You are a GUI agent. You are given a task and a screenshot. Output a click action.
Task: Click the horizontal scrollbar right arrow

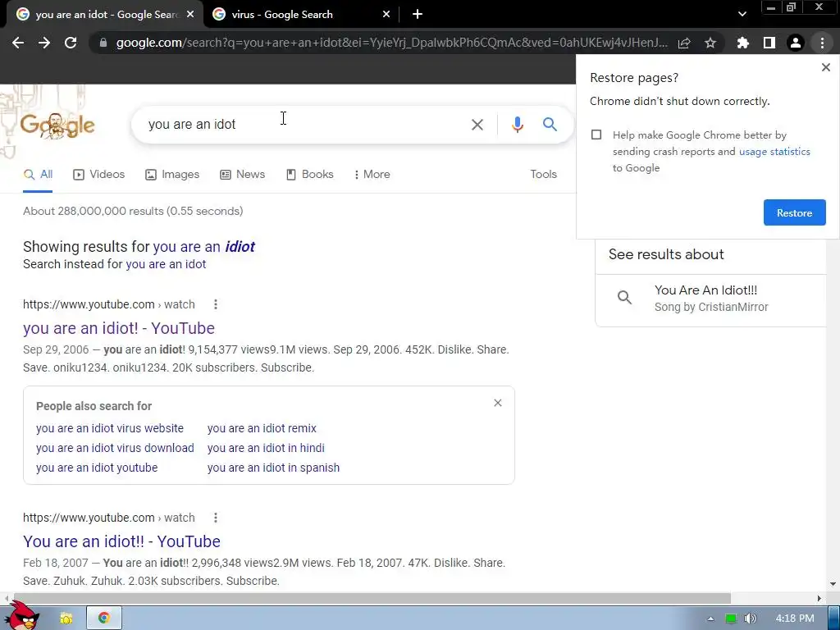point(819,598)
